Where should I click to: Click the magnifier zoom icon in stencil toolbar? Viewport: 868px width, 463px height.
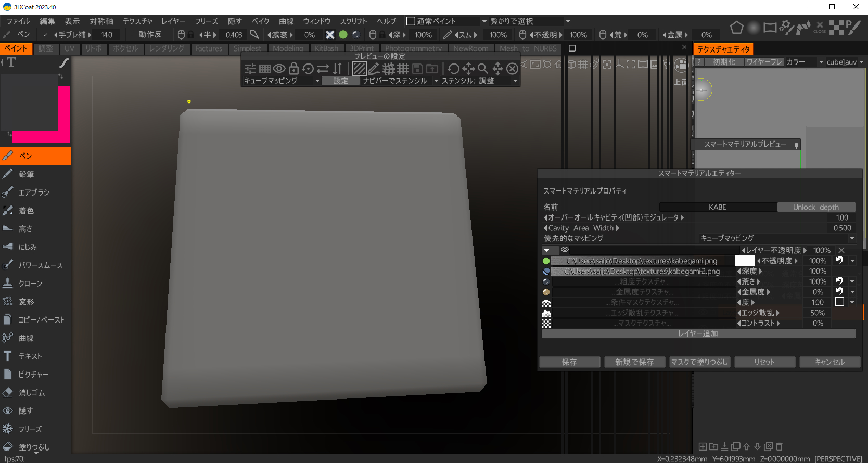(x=482, y=69)
